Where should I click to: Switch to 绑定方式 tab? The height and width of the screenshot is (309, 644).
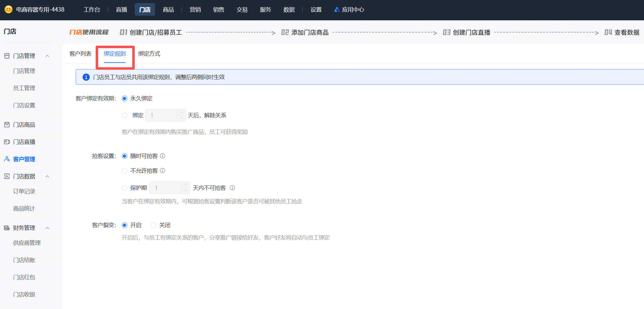point(149,54)
